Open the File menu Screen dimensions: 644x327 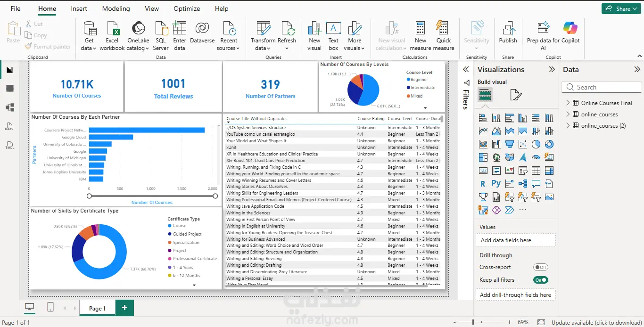pyautogui.click(x=16, y=8)
